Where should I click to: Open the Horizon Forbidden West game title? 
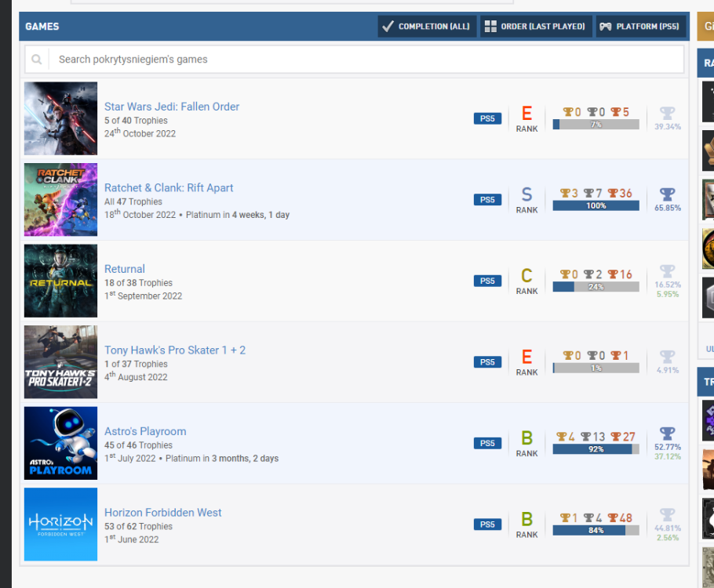pos(163,513)
